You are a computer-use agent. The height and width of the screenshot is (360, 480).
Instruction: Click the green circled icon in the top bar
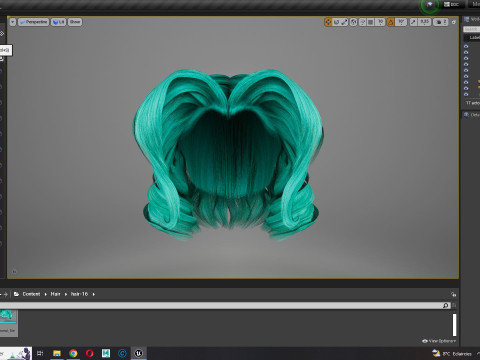click(x=430, y=5)
